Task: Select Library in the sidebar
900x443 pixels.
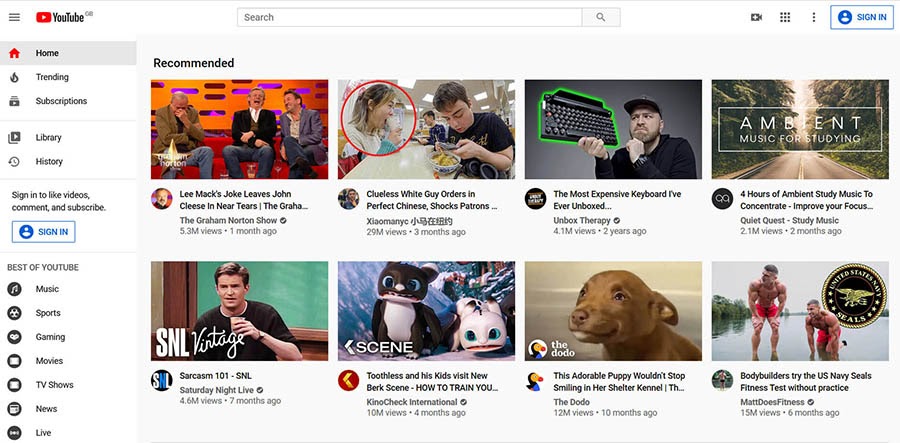Action: point(68,138)
